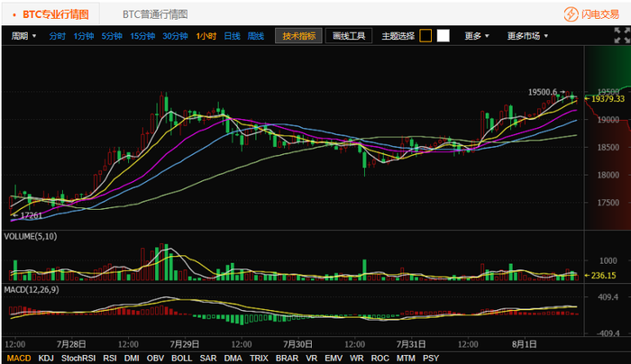Expand the 更多市场 dropdown

(527, 36)
